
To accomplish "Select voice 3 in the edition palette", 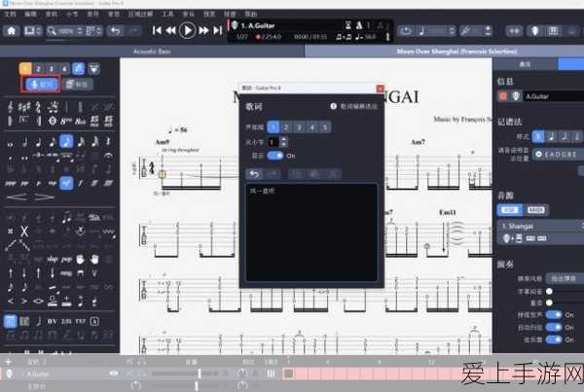I will (51, 68).
